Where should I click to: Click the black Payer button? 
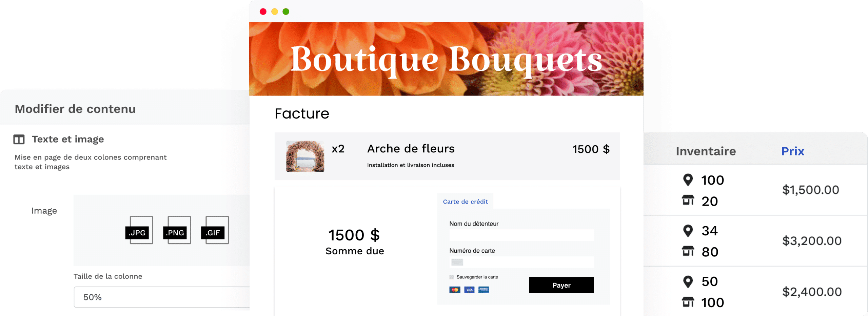pos(561,285)
